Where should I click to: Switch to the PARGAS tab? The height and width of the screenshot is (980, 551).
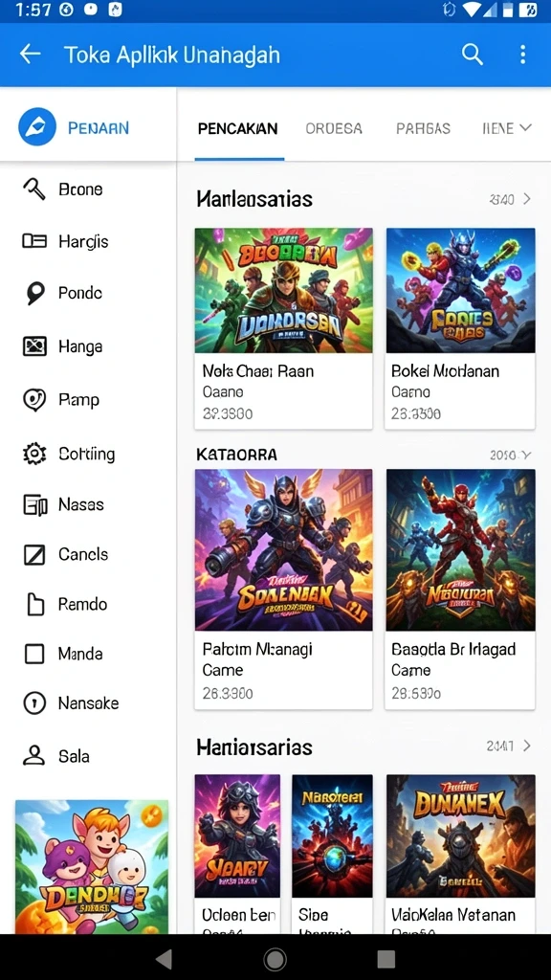click(423, 128)
